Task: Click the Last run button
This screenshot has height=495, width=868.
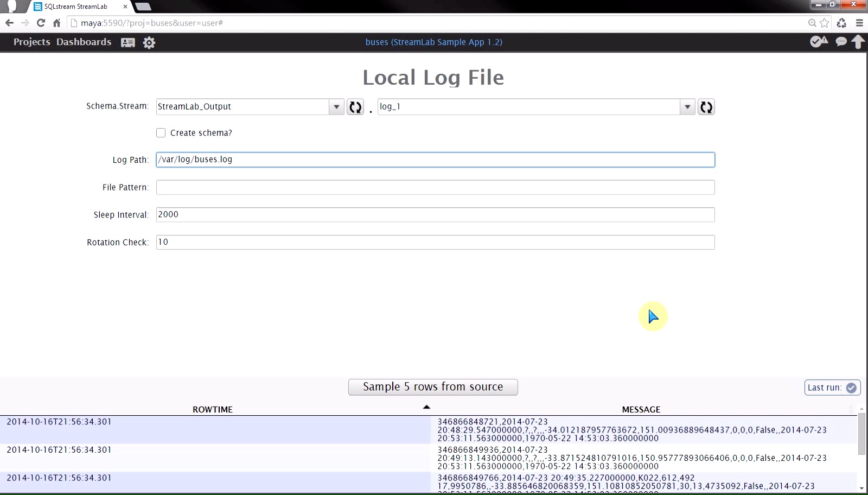Action: [x=832, y=388]
